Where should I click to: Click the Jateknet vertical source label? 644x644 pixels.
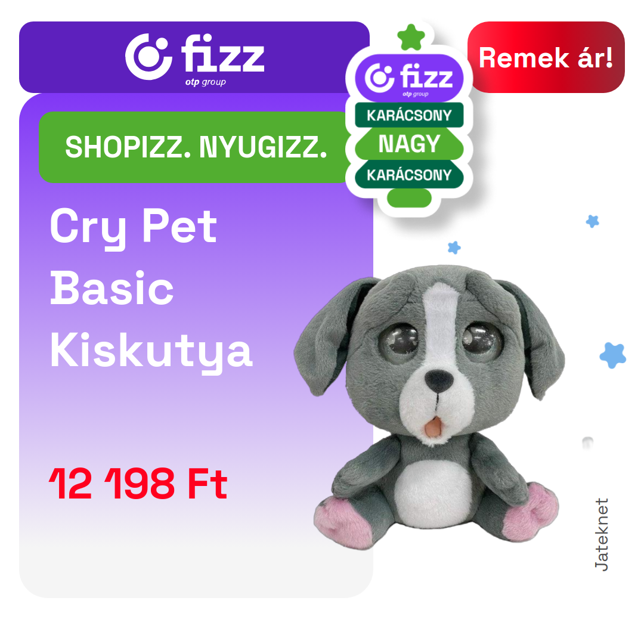coord(601,534)
